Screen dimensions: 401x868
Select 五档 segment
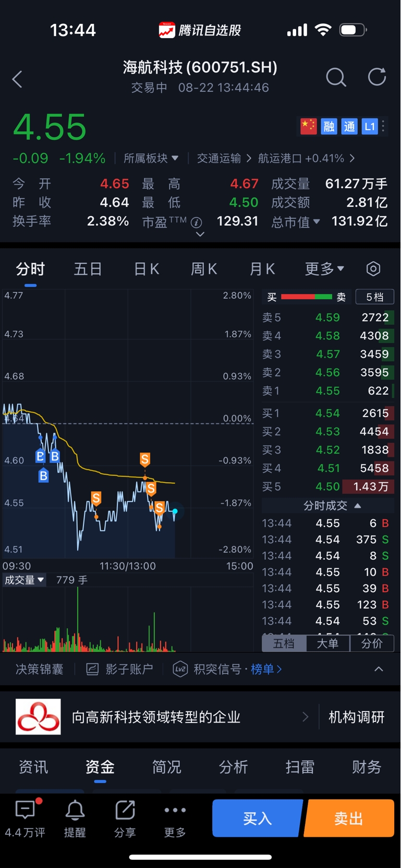[x=284, y=644]
